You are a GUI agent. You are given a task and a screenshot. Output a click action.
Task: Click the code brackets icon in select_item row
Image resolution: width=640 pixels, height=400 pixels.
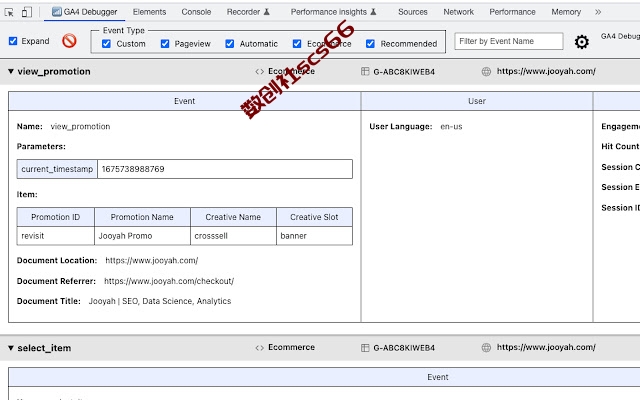(260, 348)
